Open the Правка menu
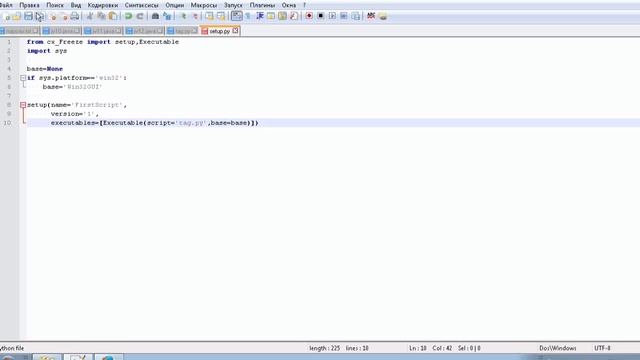This screenshot has width=640, height=360. (x=29, y=5)
